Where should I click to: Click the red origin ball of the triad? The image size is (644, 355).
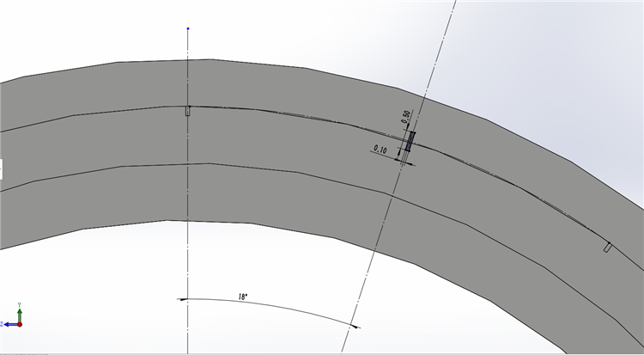point(19,325)
